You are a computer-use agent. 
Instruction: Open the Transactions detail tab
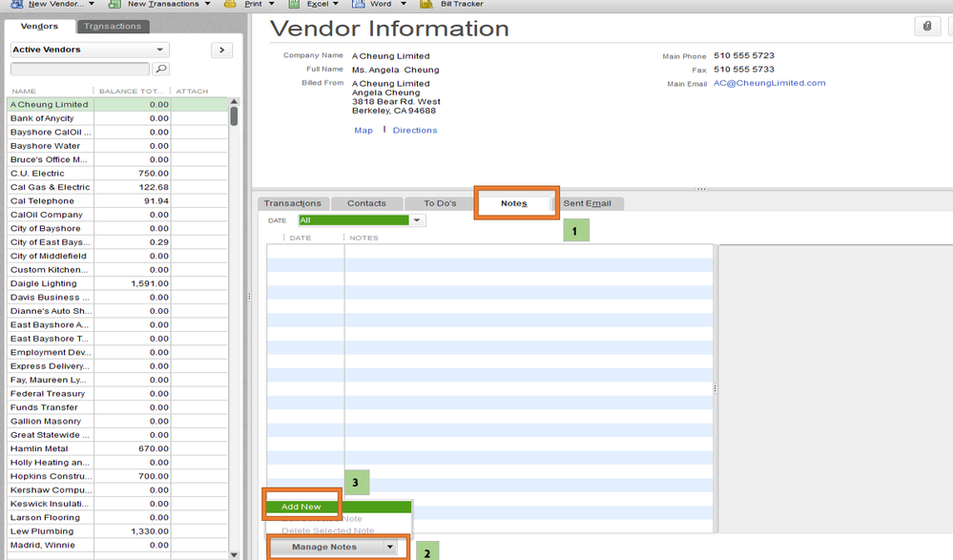(x=292, y=203)
